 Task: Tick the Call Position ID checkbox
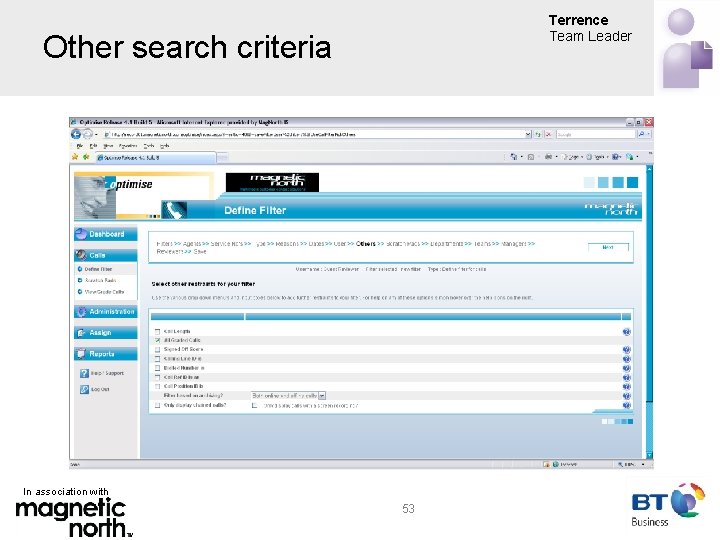point(158,387)
